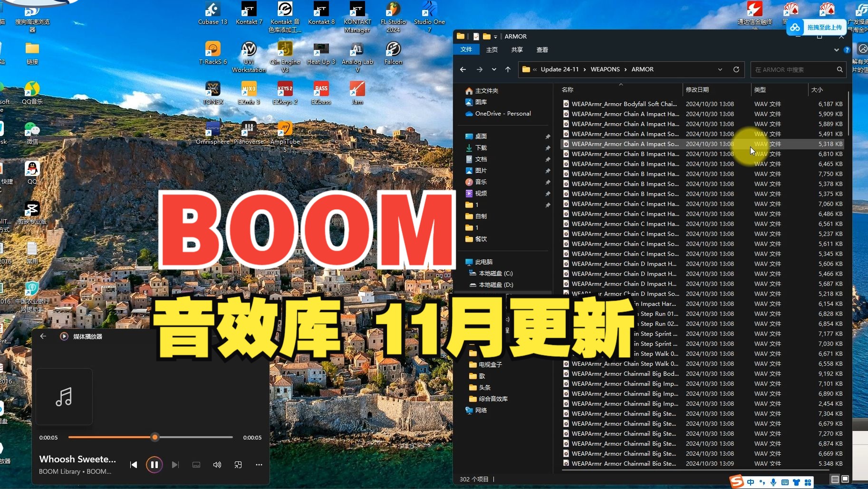Navigate up one folder level
The image size is (868, 489).
point(508,69)
